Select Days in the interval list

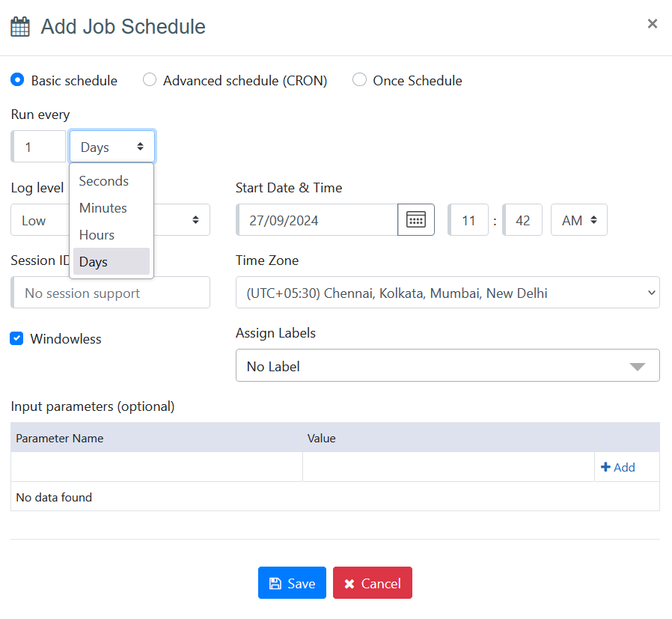click(x=94, y=262)
